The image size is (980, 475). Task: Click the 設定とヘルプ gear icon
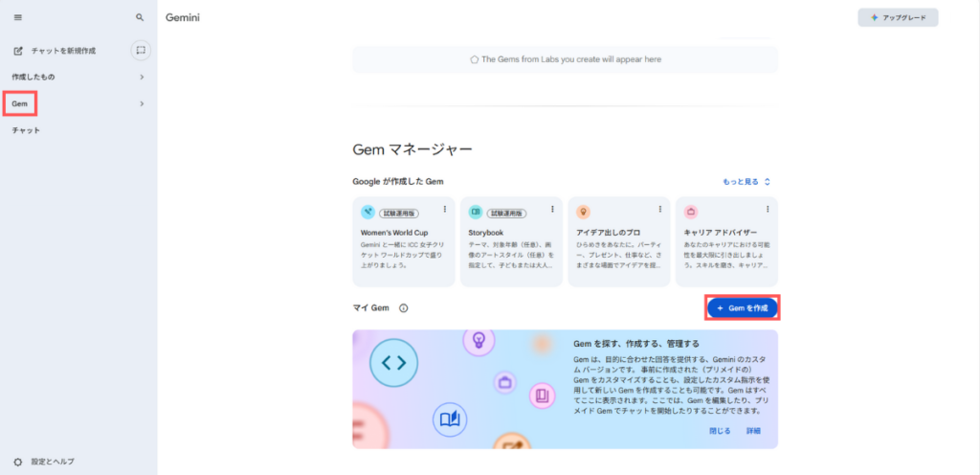[18, 461]
